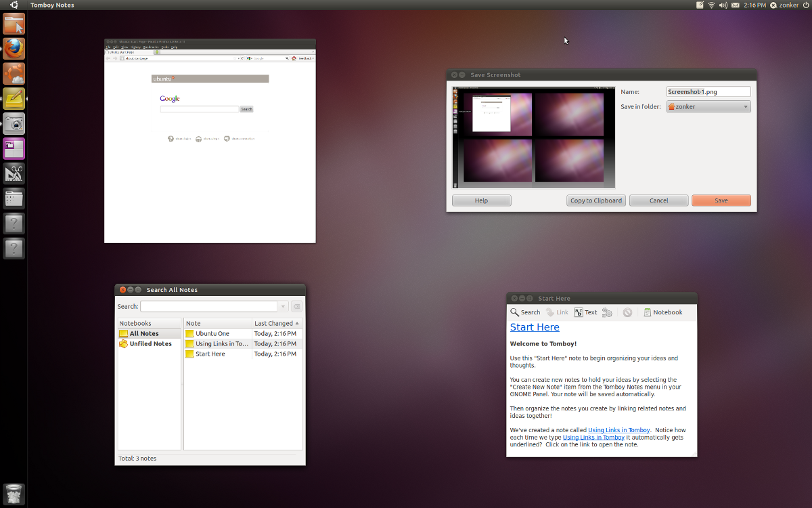Click the workspace switcher icon in the dock
This screenshot has height=508, width=812.
pyautogui.click(x=14, y=148)
